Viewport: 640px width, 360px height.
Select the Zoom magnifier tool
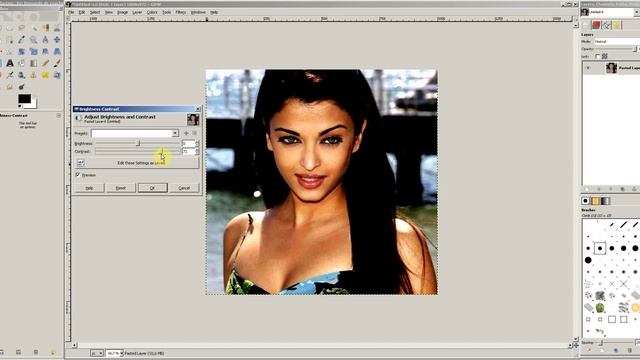33,40
